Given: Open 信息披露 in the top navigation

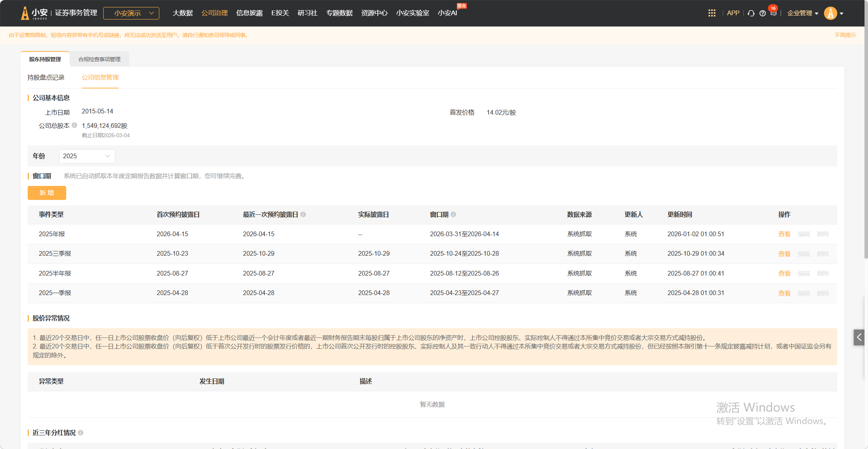Looking at the screenshot, I should coord(249,13).
